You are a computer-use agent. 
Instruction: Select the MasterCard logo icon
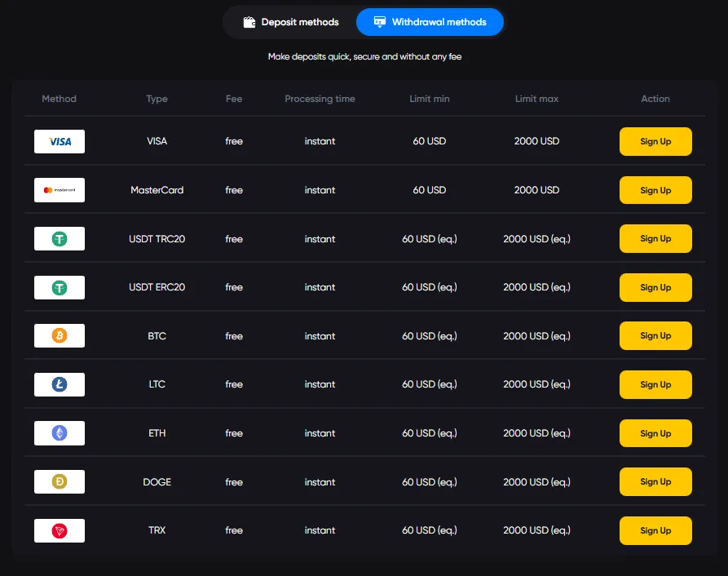click(59, 190)
